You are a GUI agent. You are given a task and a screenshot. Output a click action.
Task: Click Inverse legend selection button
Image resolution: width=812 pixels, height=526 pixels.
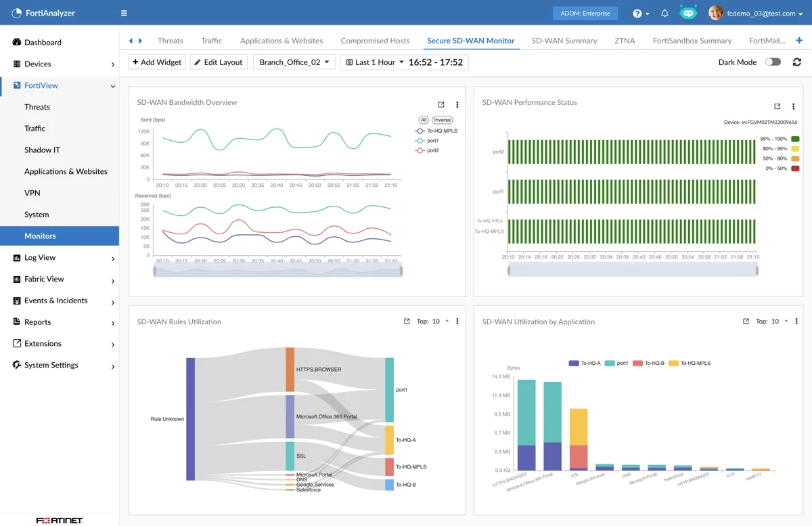[442, 120]
